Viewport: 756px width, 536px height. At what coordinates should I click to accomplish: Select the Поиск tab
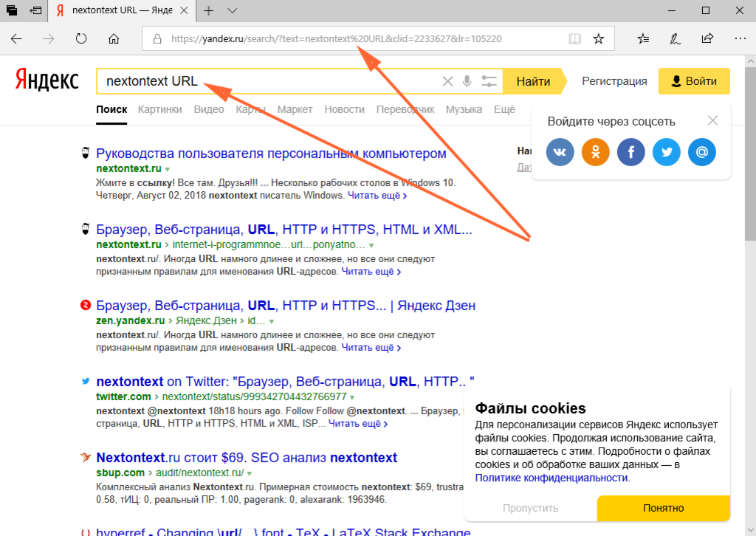coord(111,109)
